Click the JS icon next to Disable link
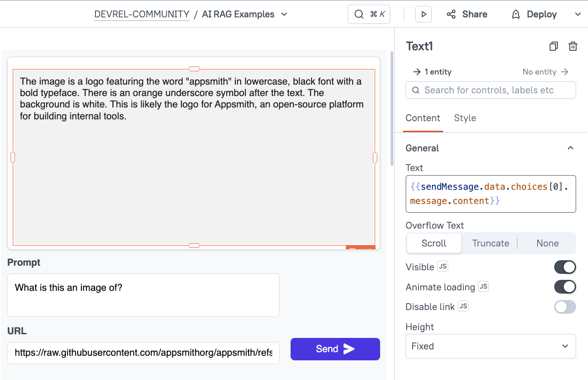The image size is (588, 380). tap(463, 306)
